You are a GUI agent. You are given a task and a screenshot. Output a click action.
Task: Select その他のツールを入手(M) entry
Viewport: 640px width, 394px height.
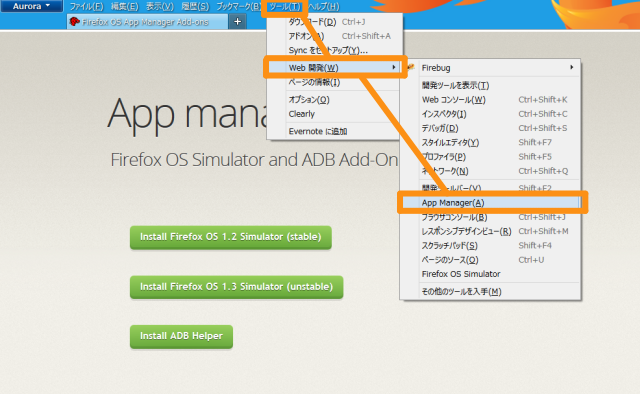pos(491,292)
